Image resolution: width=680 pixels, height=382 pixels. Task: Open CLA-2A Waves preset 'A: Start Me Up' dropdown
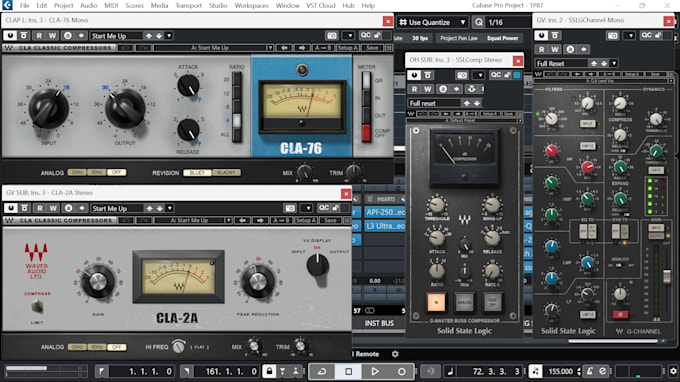point(228,220)
